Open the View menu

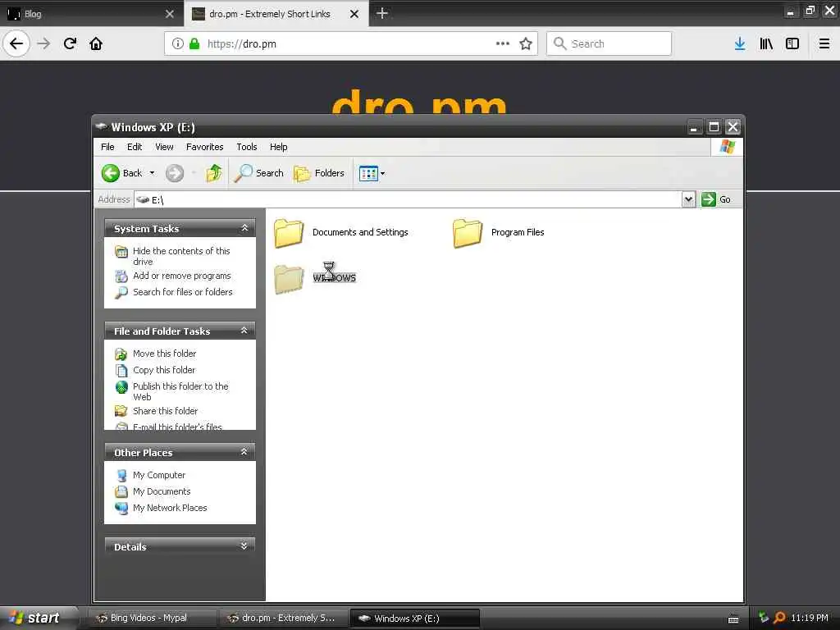point(164,147)
